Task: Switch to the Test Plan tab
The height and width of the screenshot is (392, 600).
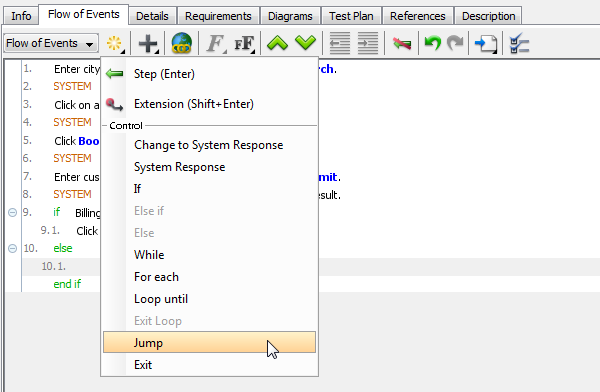Action: pyautogui.click(x=351, y=16)
